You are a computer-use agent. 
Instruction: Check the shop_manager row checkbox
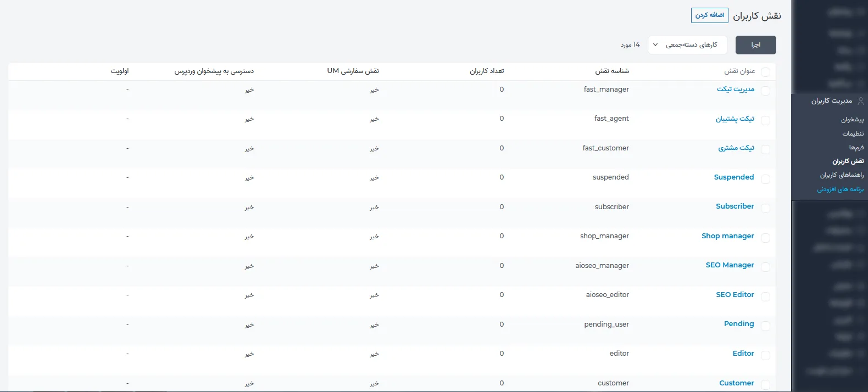pos(766,238)
